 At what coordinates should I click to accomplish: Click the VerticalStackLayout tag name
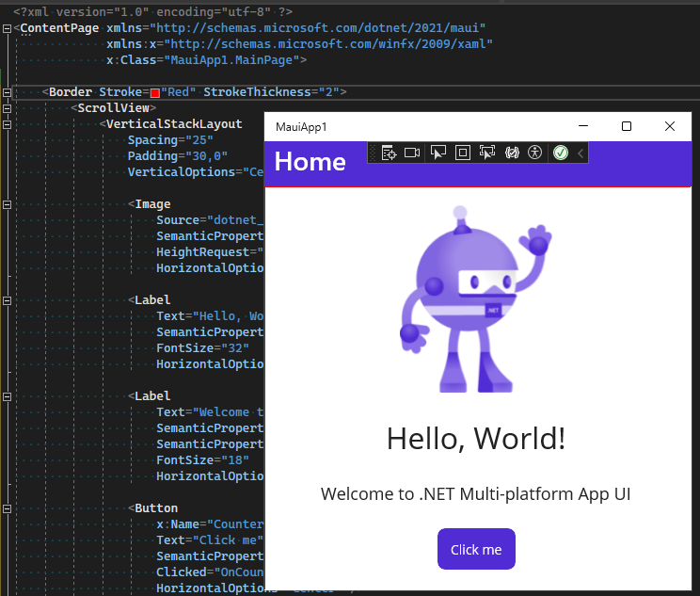pyautogui.click(x=174, y=124)
